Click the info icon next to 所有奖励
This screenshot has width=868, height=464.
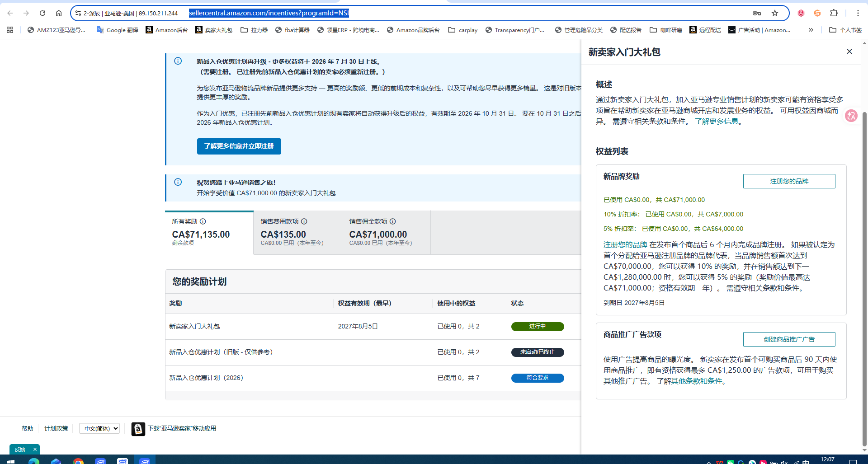coord(203,221)
